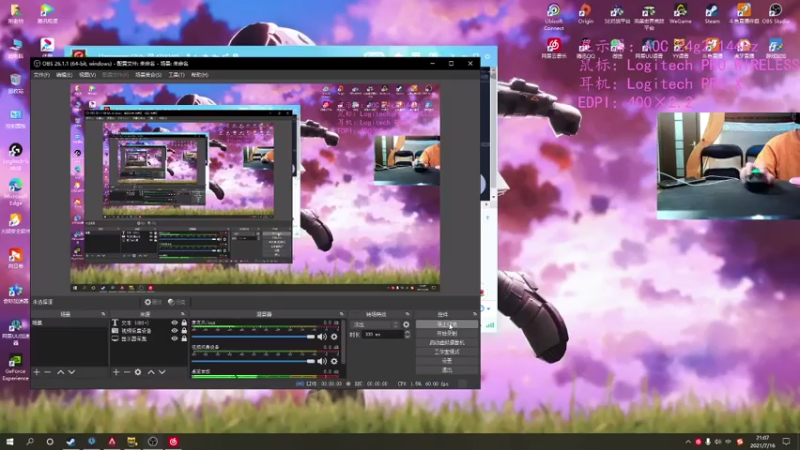
Task: Open the notification center in the taskbar
Action: 786,442
